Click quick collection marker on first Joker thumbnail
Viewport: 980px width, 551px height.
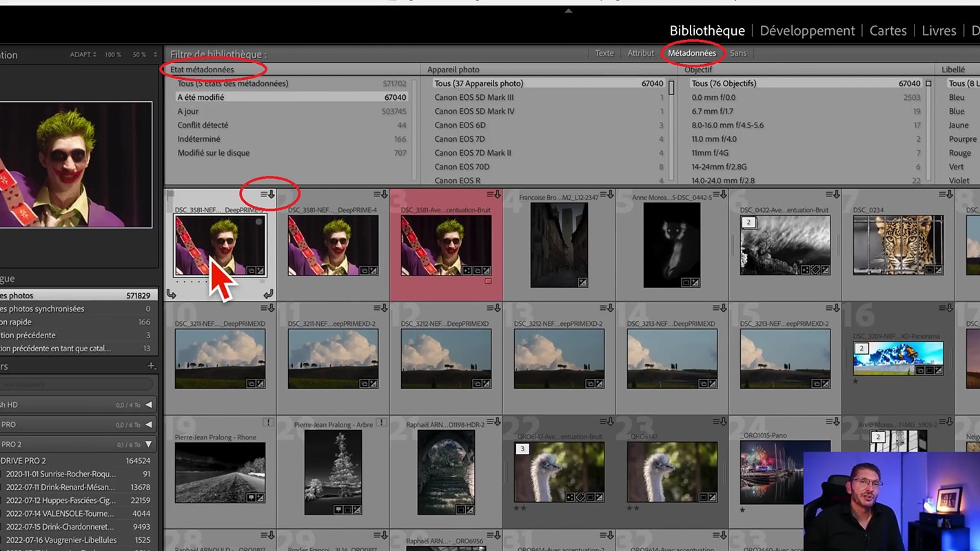point(259,222)
